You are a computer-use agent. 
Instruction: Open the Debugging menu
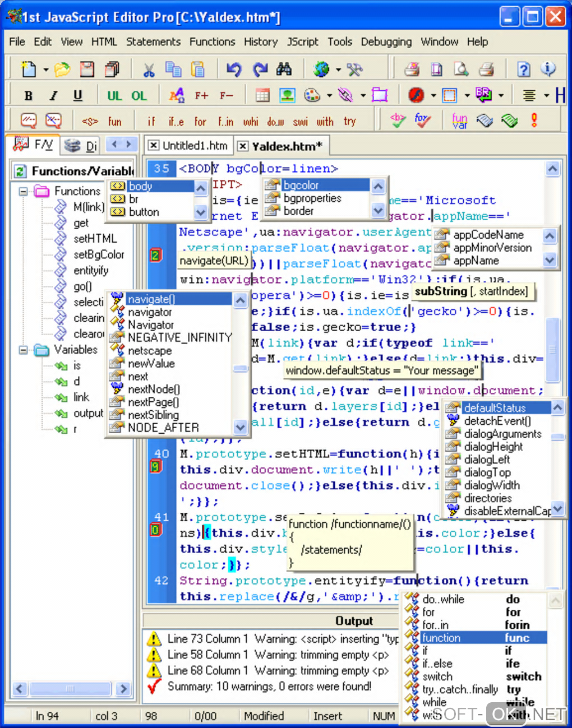[386, 41]
